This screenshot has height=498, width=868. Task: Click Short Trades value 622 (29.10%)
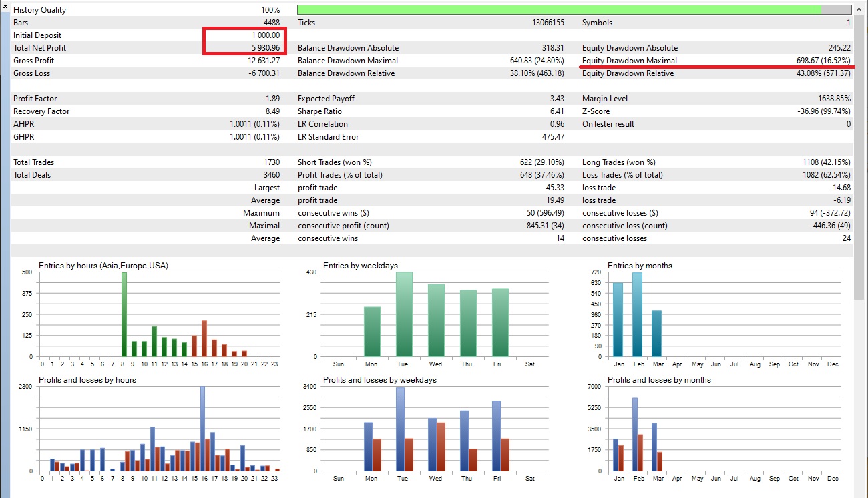541,162
